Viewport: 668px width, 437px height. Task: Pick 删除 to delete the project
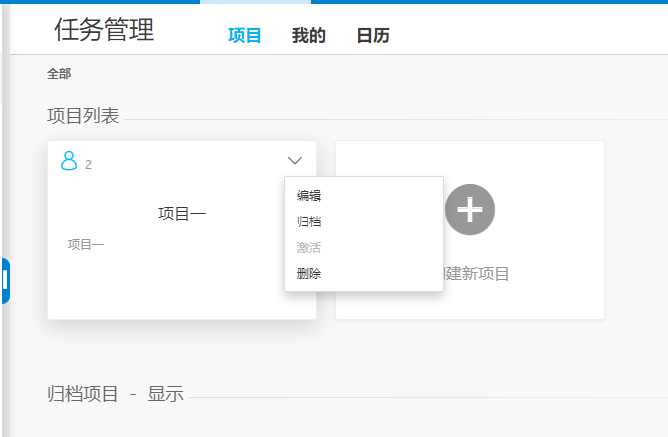tap(309, 273)
